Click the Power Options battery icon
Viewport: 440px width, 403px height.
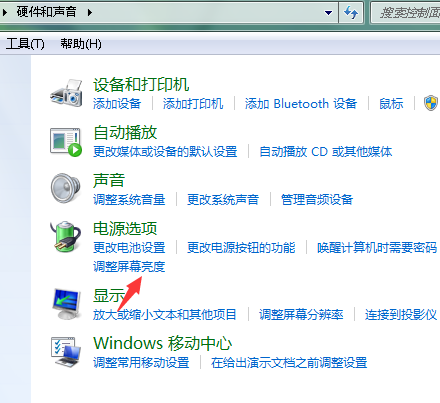tap(66, 236)
